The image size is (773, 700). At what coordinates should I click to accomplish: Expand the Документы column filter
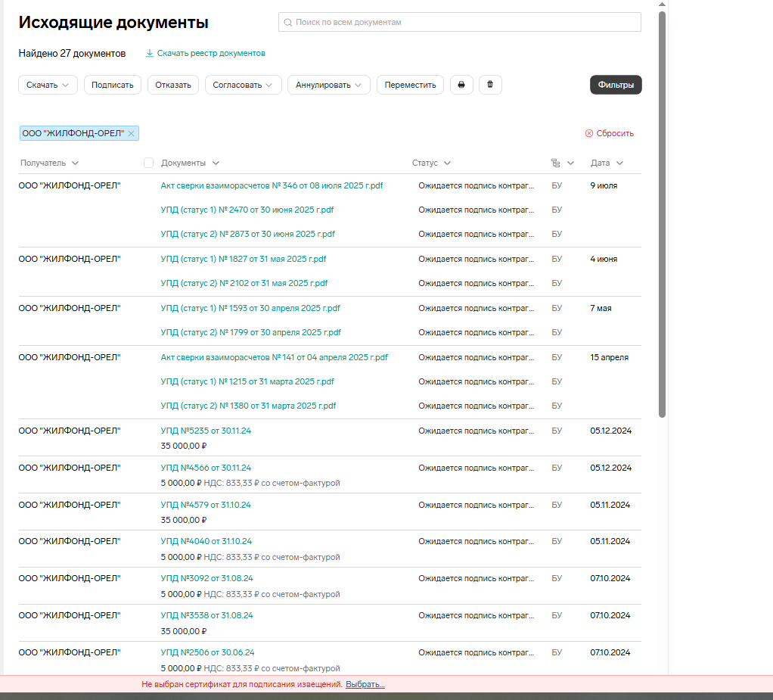[216, 163]
